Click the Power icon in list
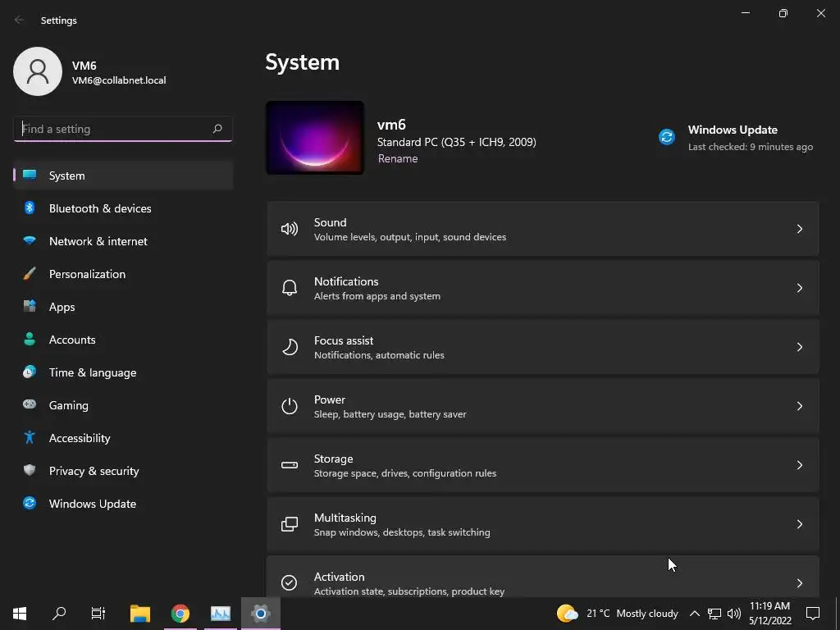Image resolution: width=840 pixels, height=630 pixels. (x=290, y=406)
